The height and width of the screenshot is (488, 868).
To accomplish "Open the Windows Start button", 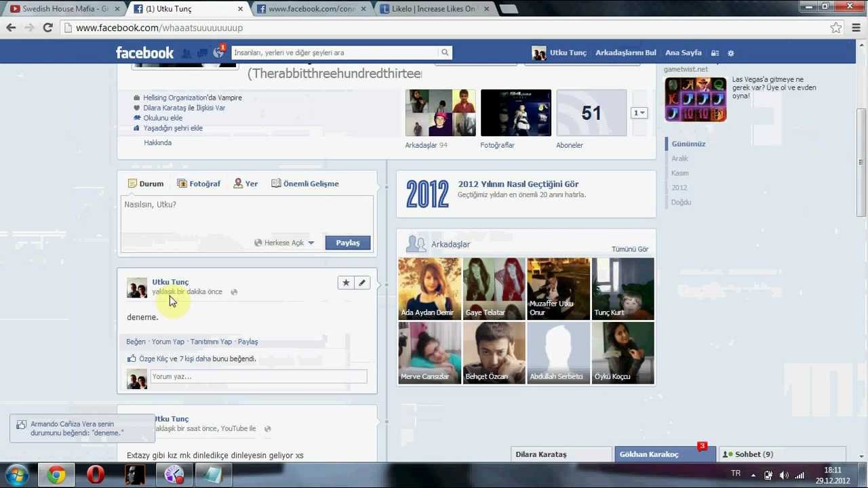I will pyautogui.click(x=17, y=475).
